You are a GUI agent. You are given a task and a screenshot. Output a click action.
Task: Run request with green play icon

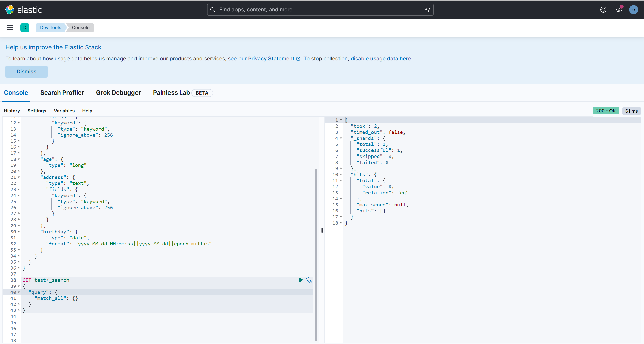tap(301, 280)
